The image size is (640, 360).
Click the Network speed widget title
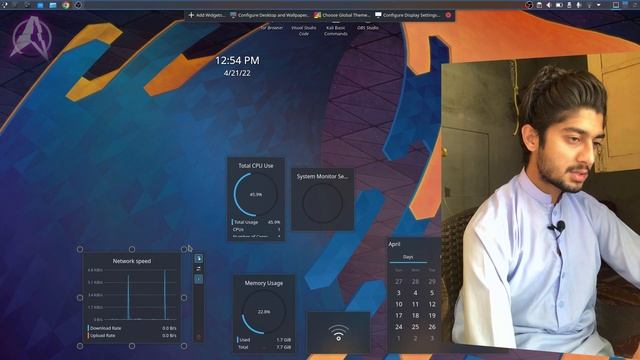pyautogui.click(x=132, y=261)
